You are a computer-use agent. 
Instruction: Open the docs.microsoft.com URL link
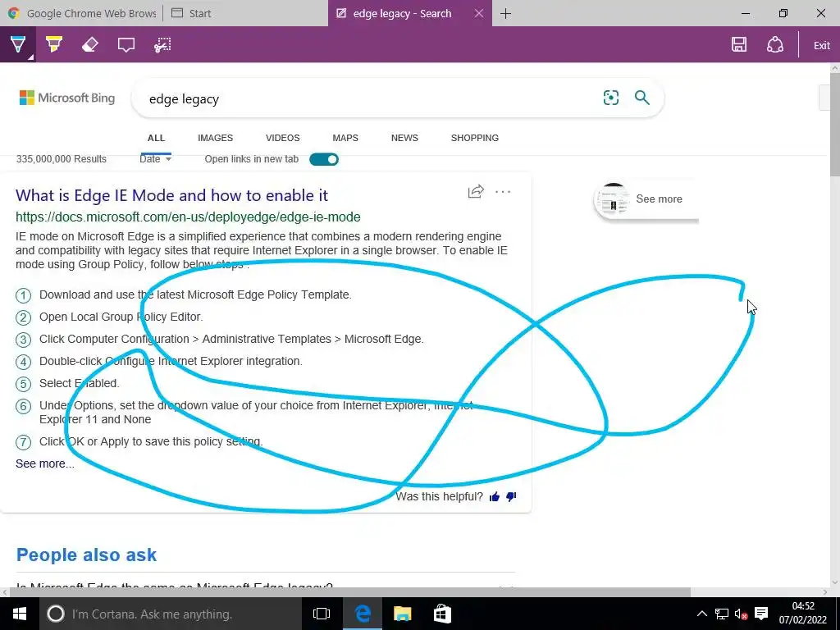(x=188, y=217)
